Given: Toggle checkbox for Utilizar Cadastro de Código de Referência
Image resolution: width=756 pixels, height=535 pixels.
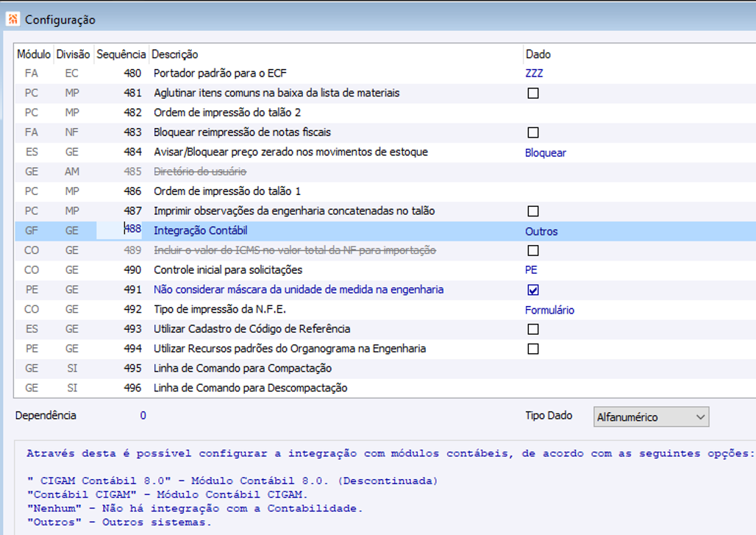Looking at the screenshot, I should click(x=532, y=330).
